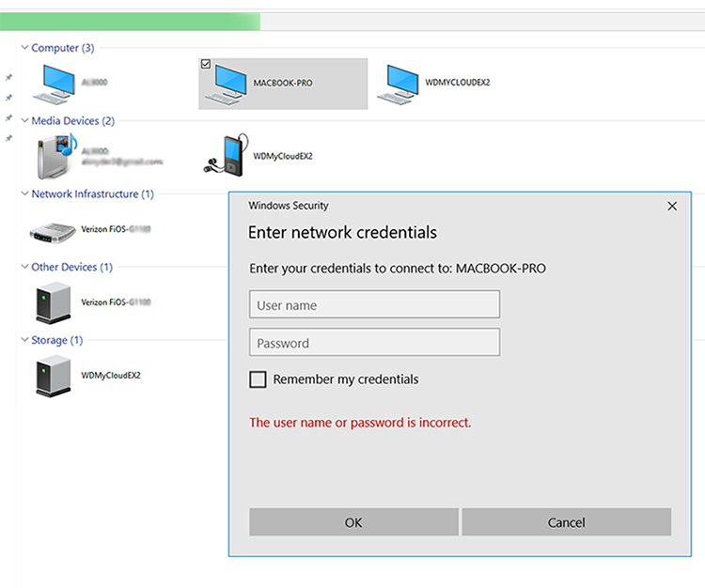Select the WDMyCloudEX2 media player icon
The image size is (705, 588).
coord(227,155)
